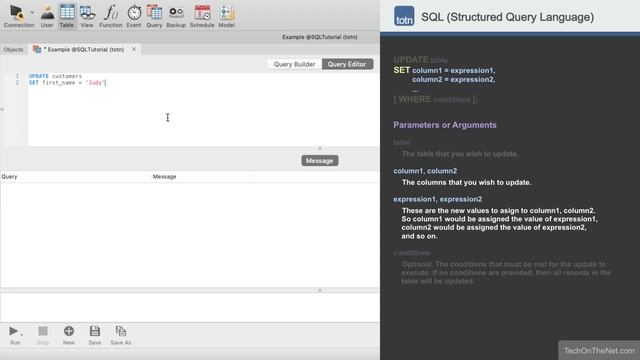Expand the Connection dropdown arrow
640x360 pixels.
[32, 12]
